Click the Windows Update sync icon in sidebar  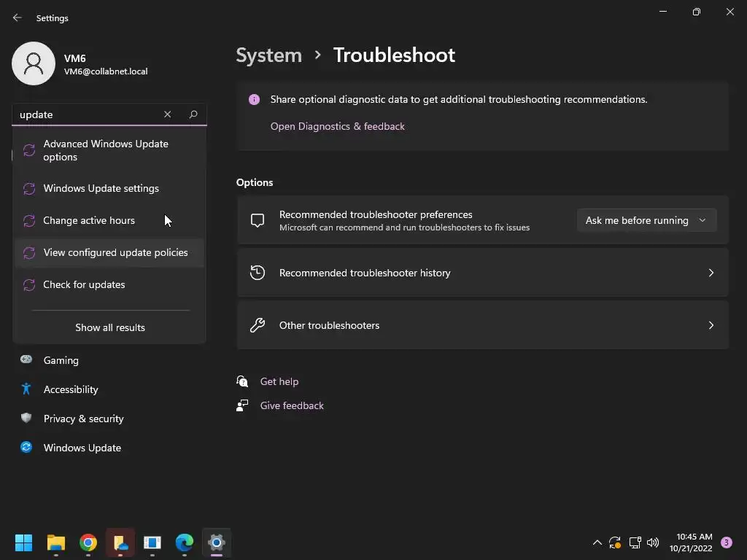point(26,447)
